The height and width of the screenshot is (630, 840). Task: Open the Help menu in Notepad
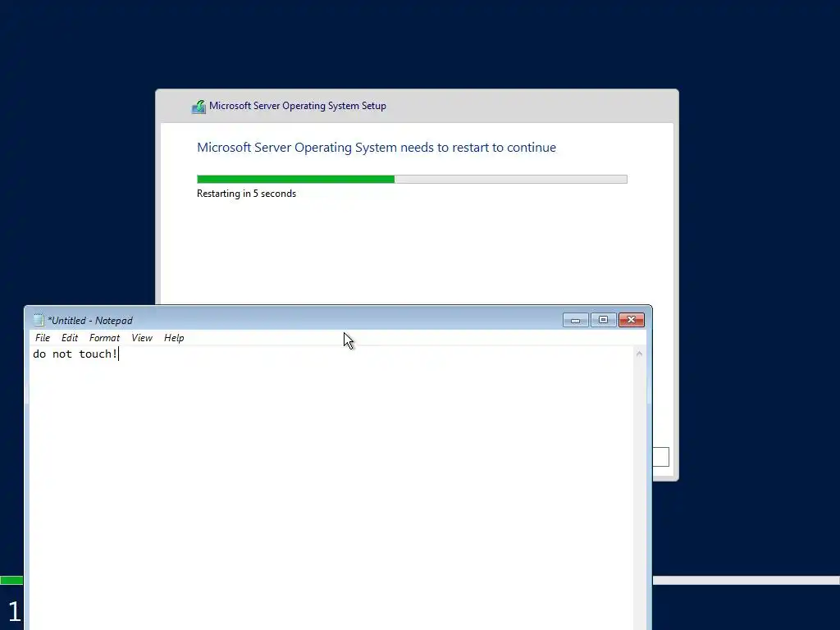tap(174, 337)
